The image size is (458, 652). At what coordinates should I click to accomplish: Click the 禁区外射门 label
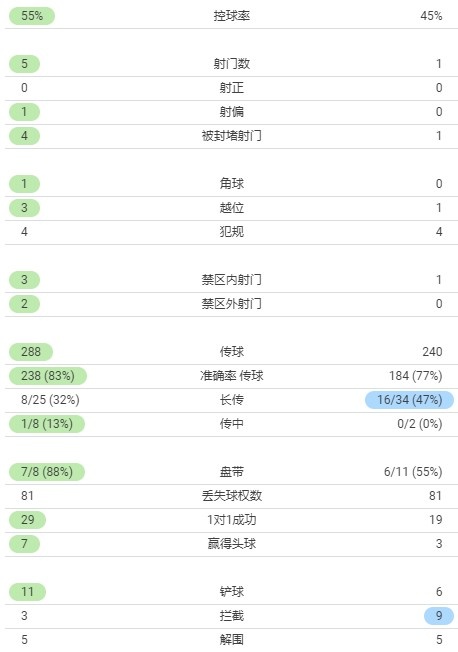coord(232,304)
